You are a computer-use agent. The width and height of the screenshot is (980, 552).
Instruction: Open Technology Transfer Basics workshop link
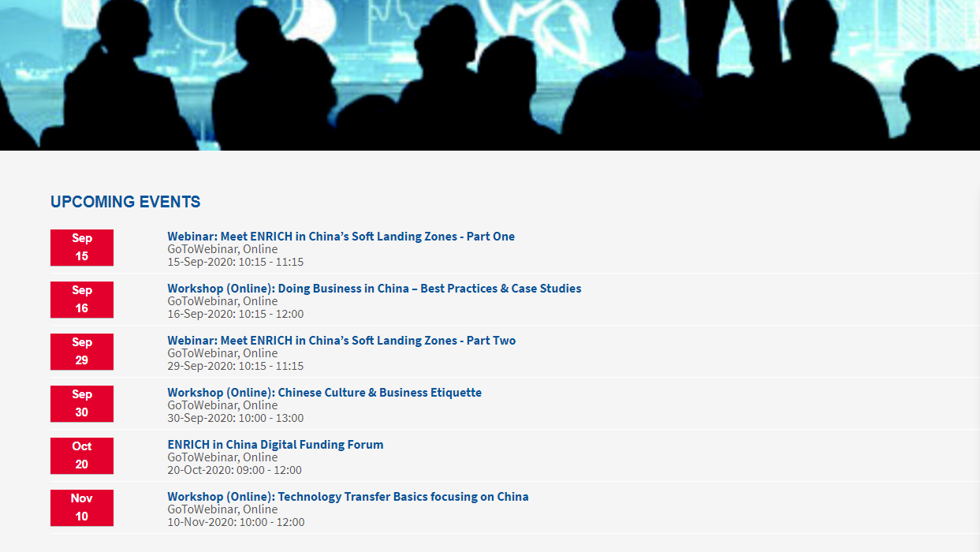click(x=348, y=497)
